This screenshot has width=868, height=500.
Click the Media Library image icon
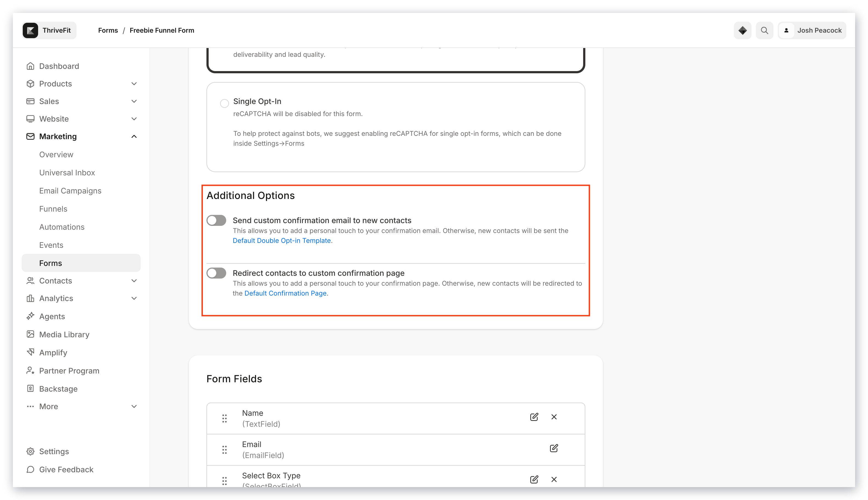click(30, 334)
